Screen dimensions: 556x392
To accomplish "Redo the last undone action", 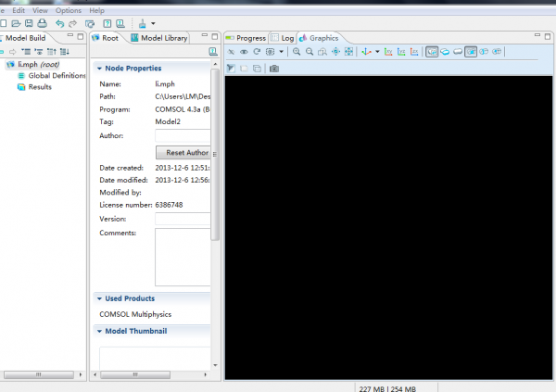I will pyautogui.click(x=72, y=24).
